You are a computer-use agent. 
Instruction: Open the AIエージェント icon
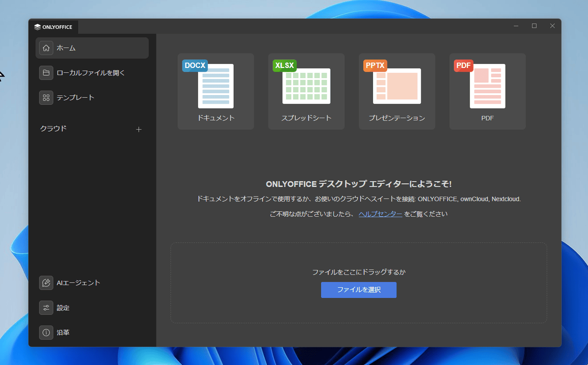point(46,283)
